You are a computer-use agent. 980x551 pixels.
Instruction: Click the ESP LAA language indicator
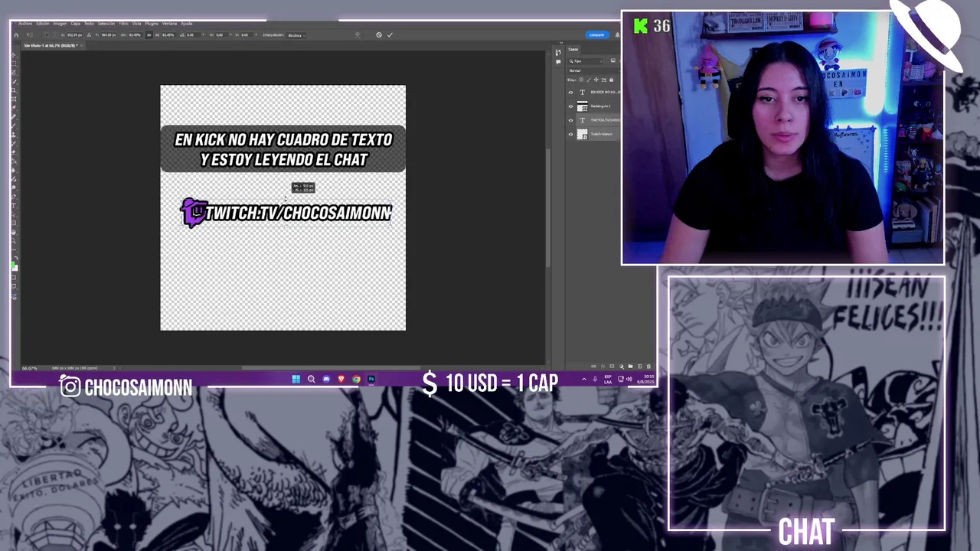(x=608, y=379)
